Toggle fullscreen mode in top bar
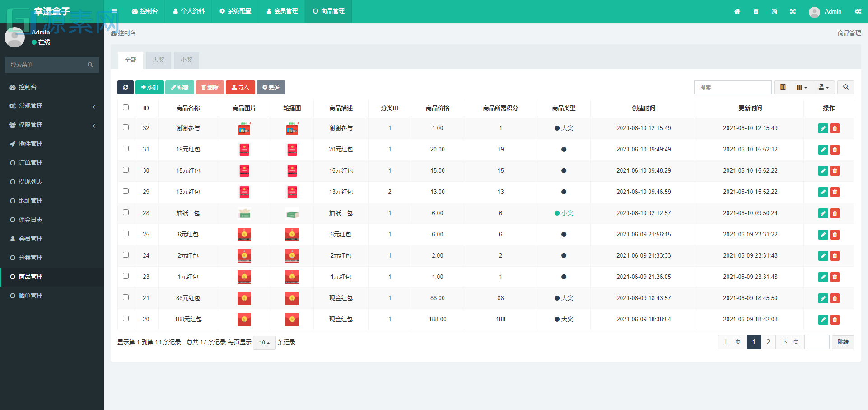Viewport: 868px width, 410px height. click(793, 11)
